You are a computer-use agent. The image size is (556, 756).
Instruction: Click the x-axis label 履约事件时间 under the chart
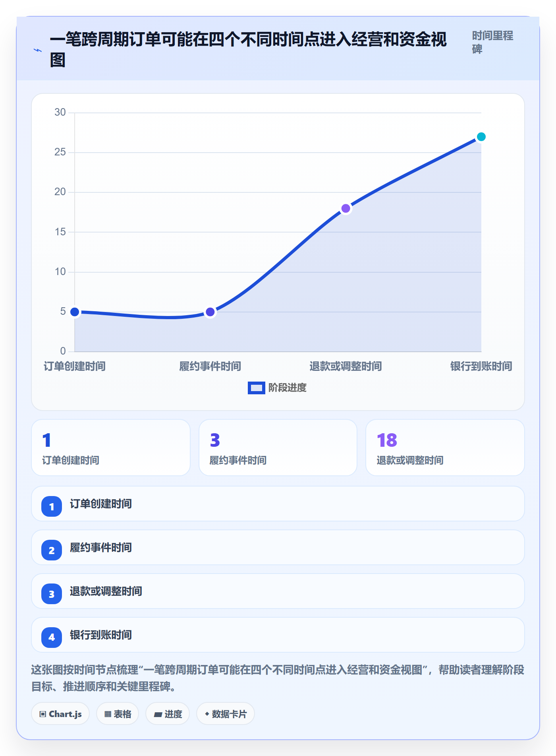[210, 366]
